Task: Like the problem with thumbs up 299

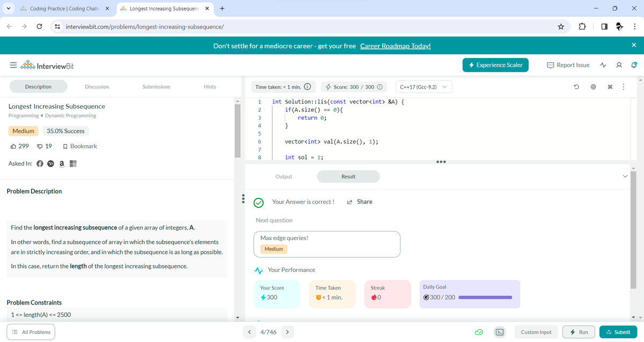Action: pyautogui.click(x=19, y=146)
